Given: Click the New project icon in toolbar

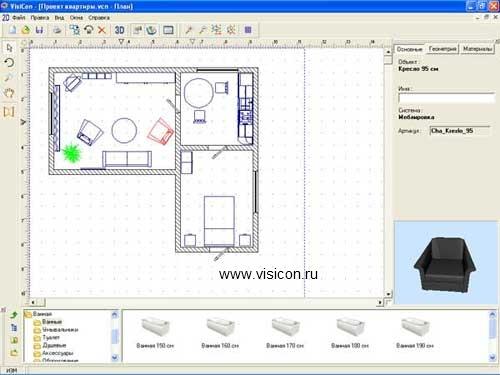Looking at the screenshot, I should point(13,30).
